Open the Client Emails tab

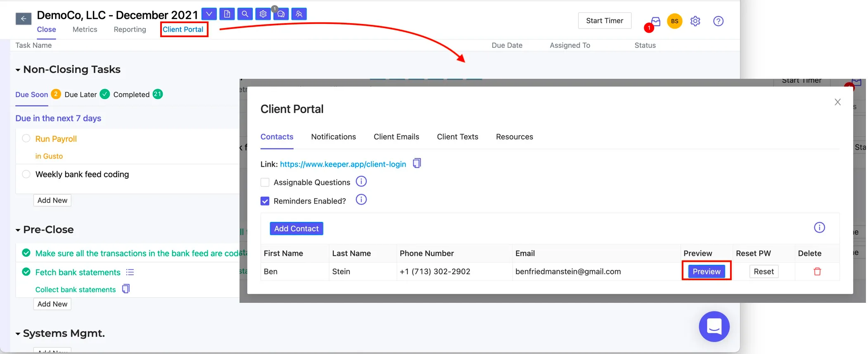[x=396, y=137]
